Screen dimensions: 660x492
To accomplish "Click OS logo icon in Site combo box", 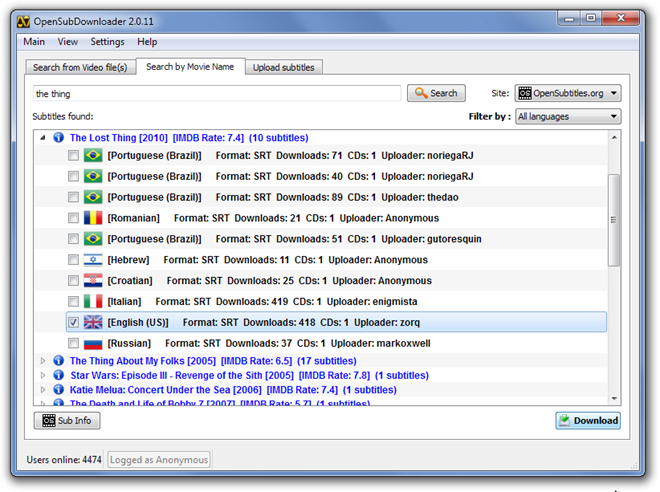I will coord(525,93).
